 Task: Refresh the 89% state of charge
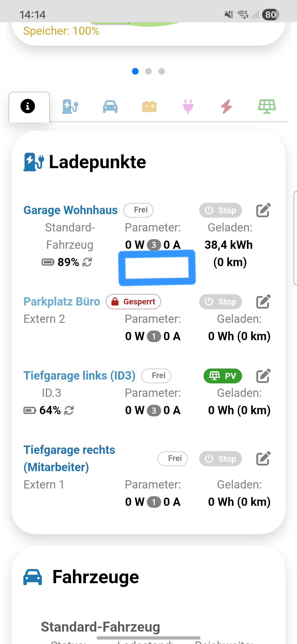[x=87, y=262]
